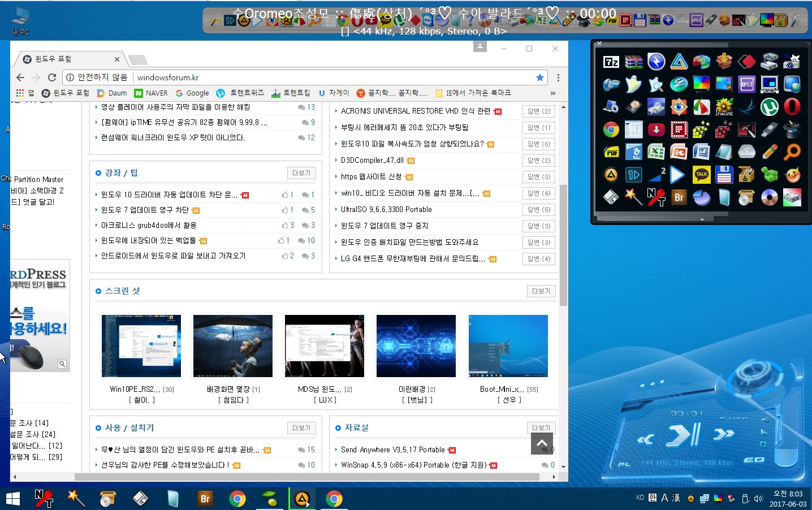Open the 배경화면 몇장 umbrella thumbnail
This screenshot has width=812, height=510.
point(233,346)
